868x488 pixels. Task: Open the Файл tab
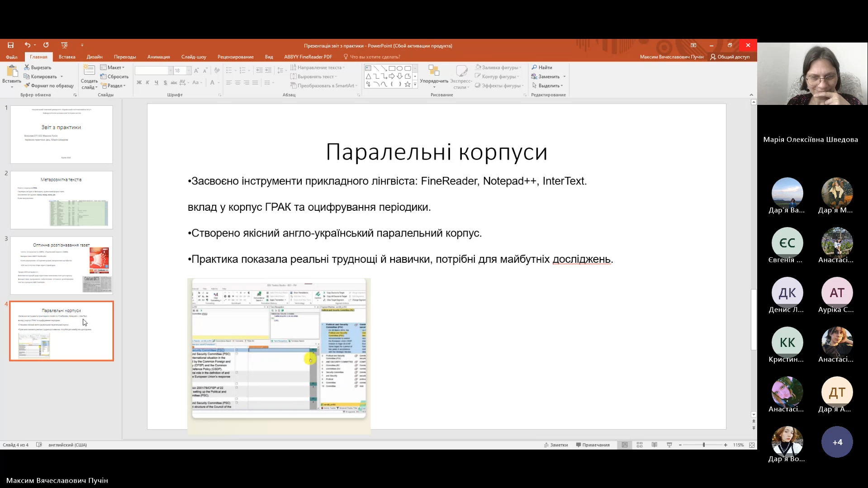pos(12,57)
